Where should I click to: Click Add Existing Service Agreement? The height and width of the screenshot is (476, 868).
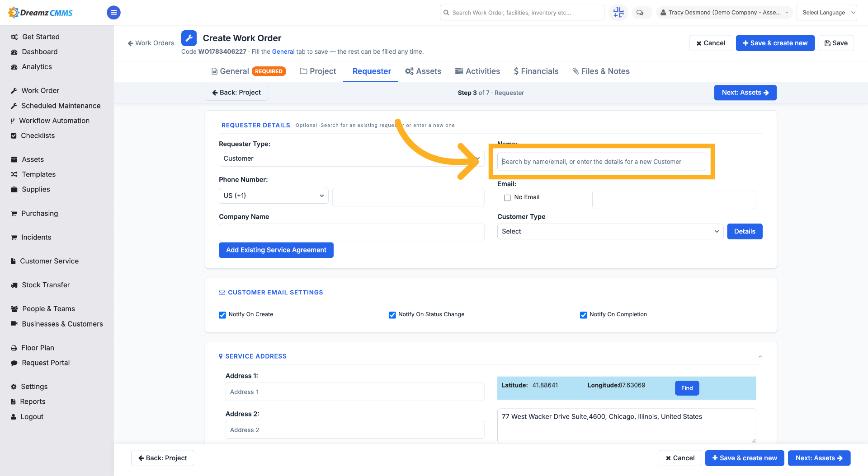point(276,250)
